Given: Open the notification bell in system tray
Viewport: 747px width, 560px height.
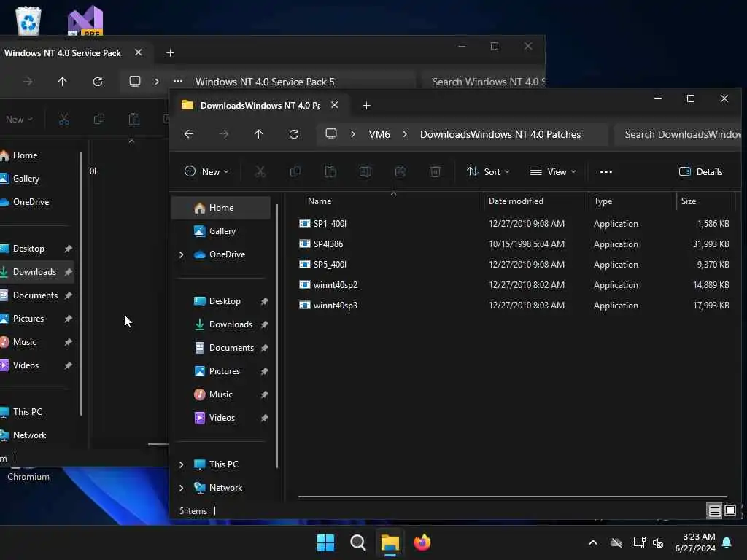Looking at the screenshot, I should point(727,542).
